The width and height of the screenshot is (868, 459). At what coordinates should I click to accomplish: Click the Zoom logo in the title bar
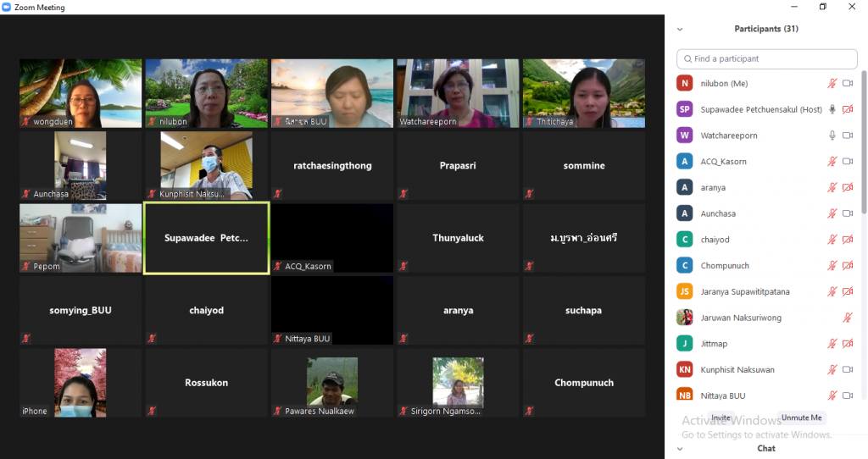[x=7, y=8]
